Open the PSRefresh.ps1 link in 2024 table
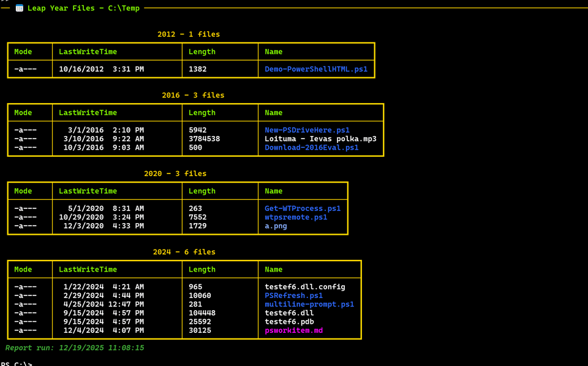This screenshot has width=588, height=366. point(294,295)
